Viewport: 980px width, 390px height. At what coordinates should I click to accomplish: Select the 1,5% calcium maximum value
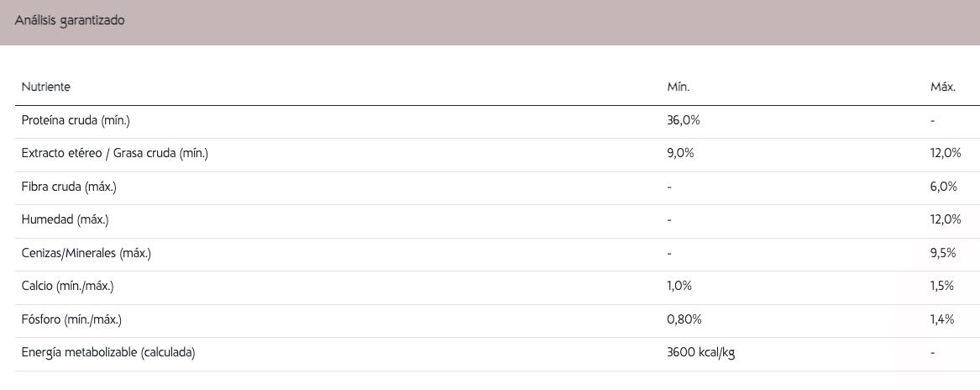tap(942, 287)
